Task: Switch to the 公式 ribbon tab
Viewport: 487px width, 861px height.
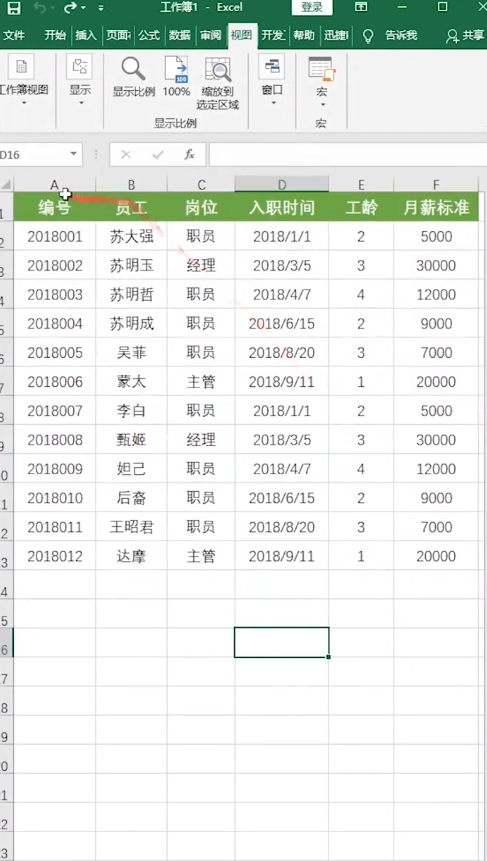Action: 149,36
